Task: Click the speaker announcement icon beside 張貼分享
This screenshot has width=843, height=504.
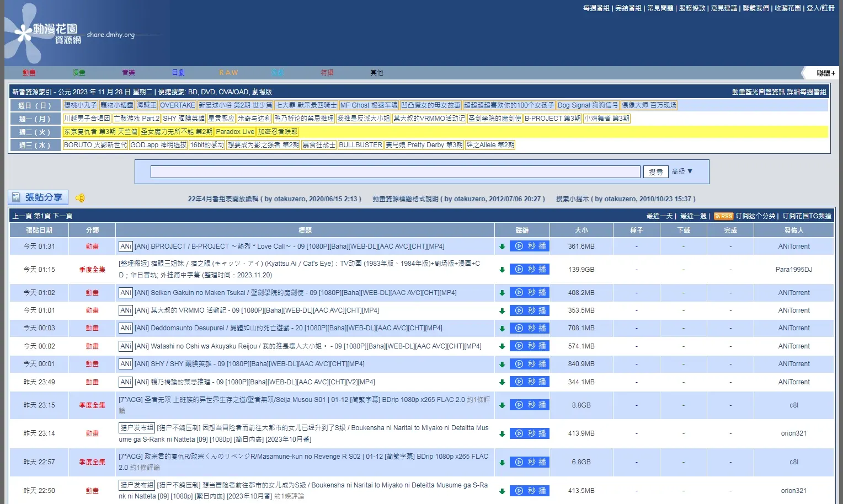Action: [x=80, y=198]
